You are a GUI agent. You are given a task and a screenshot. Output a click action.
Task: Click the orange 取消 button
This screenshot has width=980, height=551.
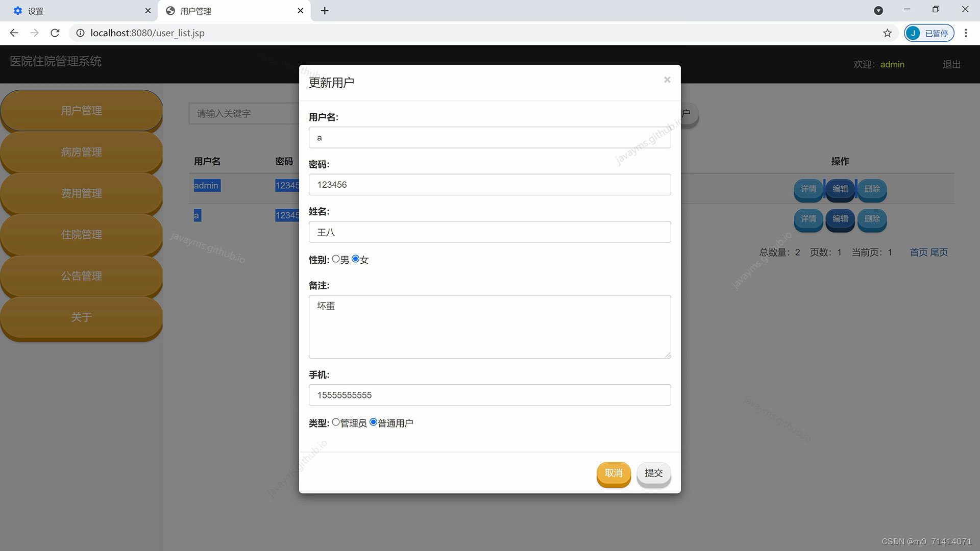pos(614,473)
